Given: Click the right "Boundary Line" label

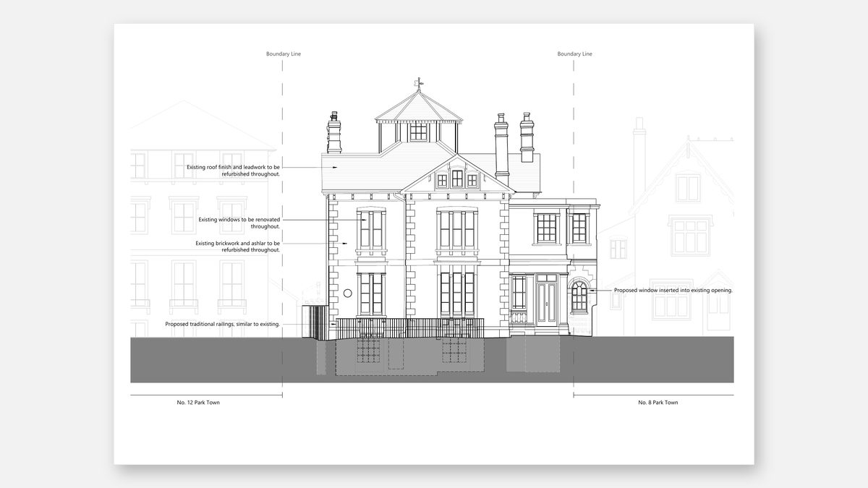Looking at the screenshot, I should point(575,53).
